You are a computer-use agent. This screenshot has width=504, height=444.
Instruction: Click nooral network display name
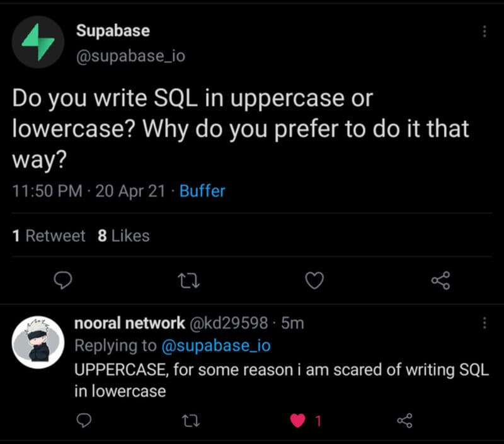click(130, 323)
